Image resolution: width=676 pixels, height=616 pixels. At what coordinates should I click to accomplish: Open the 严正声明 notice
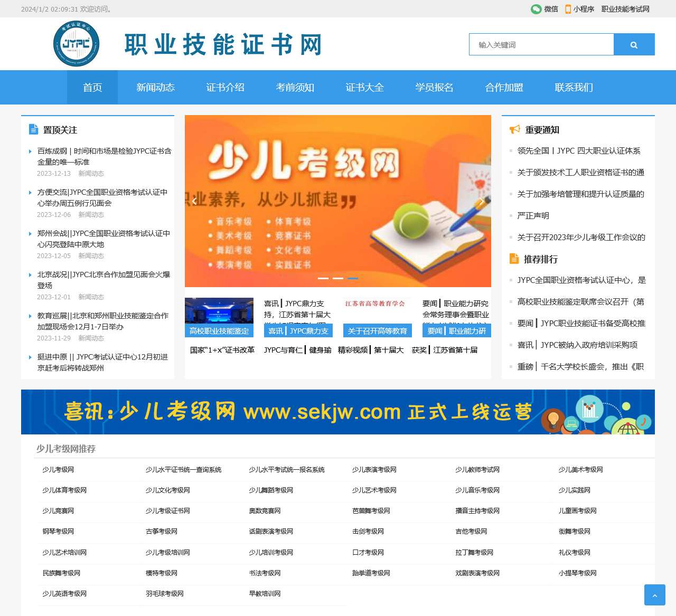coord(533,215)
